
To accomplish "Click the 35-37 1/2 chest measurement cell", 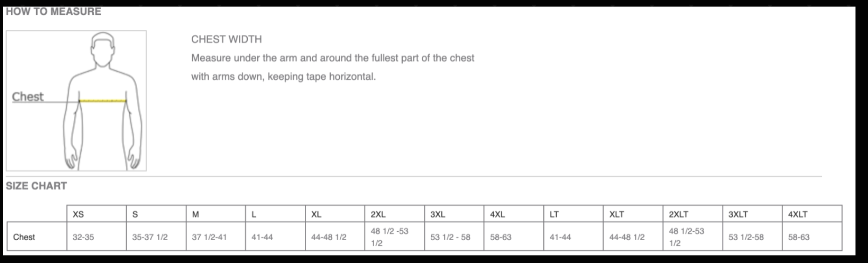I will tap(150, 237).
